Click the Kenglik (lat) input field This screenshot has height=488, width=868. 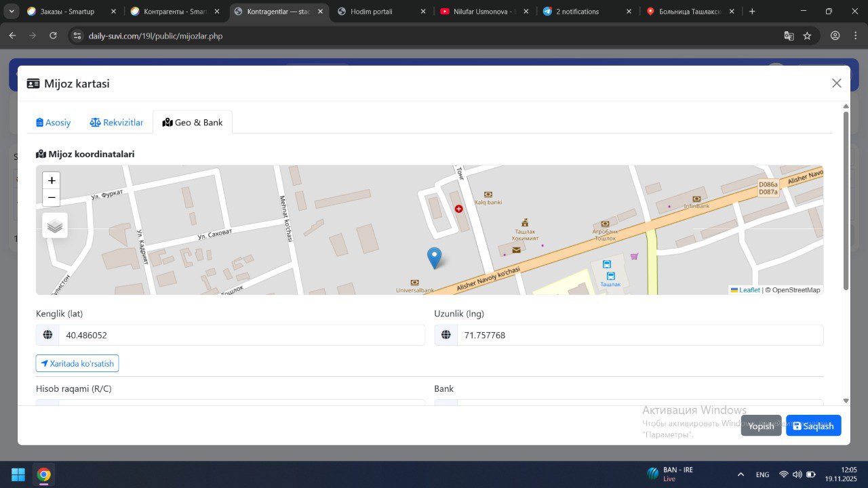pyautogui.click(x=241, y=335)
